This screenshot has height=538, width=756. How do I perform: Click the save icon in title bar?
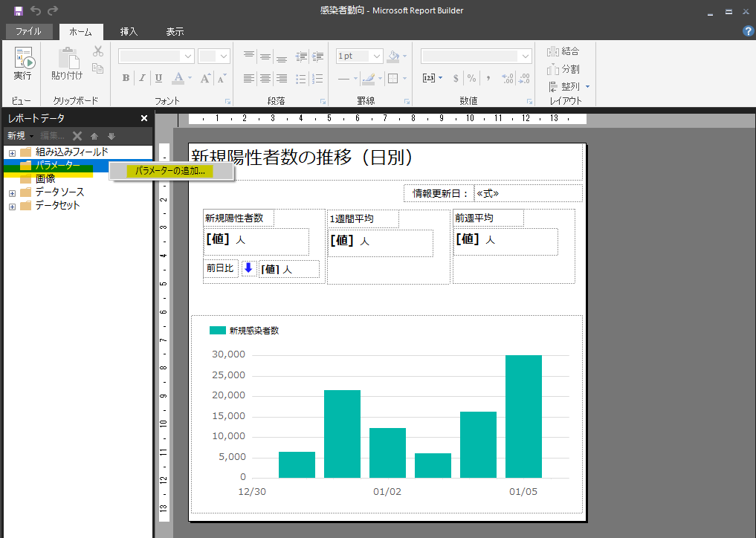click(19, 11)
